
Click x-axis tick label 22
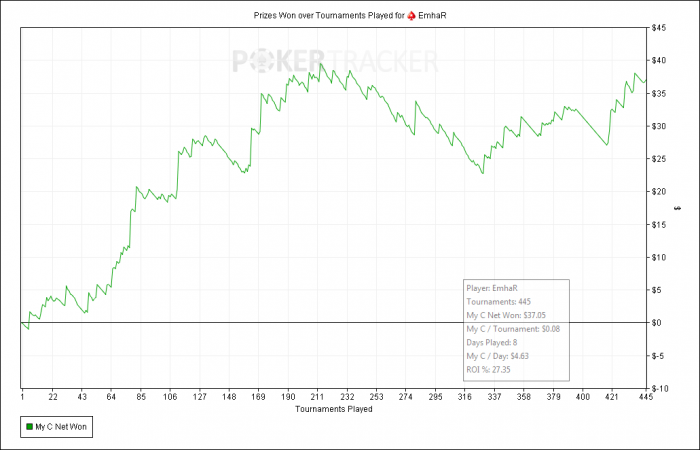(x=53, y=397)
